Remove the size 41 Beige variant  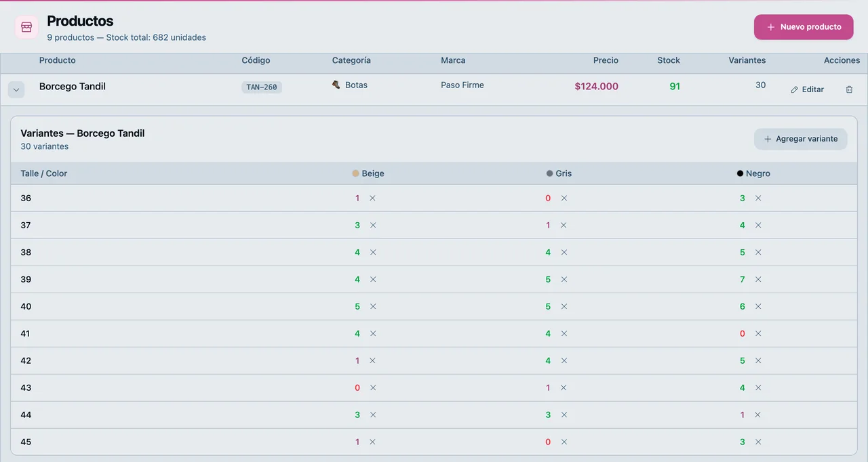[372, 334]
